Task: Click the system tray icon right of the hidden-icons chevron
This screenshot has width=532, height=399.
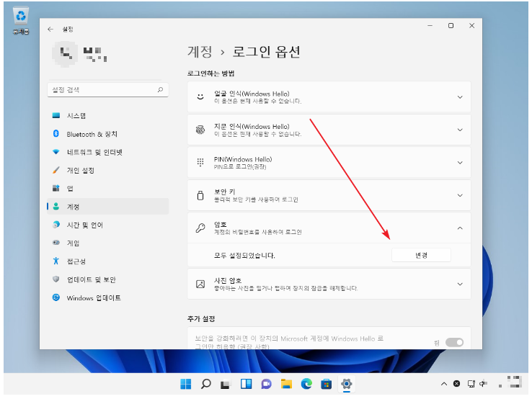Action: point(457,384)
